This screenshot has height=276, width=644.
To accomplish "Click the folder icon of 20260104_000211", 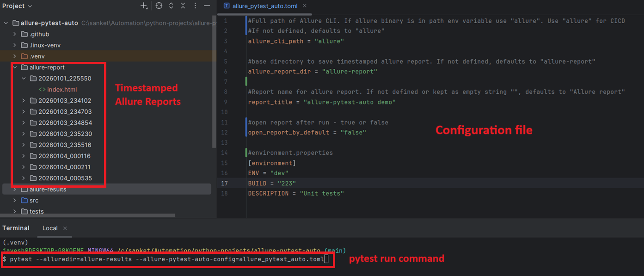I will [33, 167].
